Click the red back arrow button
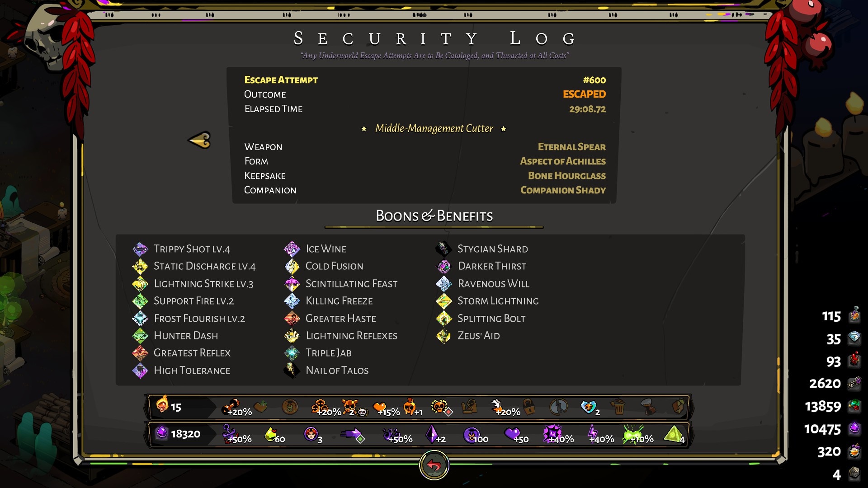This screenshot has width=868, height=488. click(434, 465)
